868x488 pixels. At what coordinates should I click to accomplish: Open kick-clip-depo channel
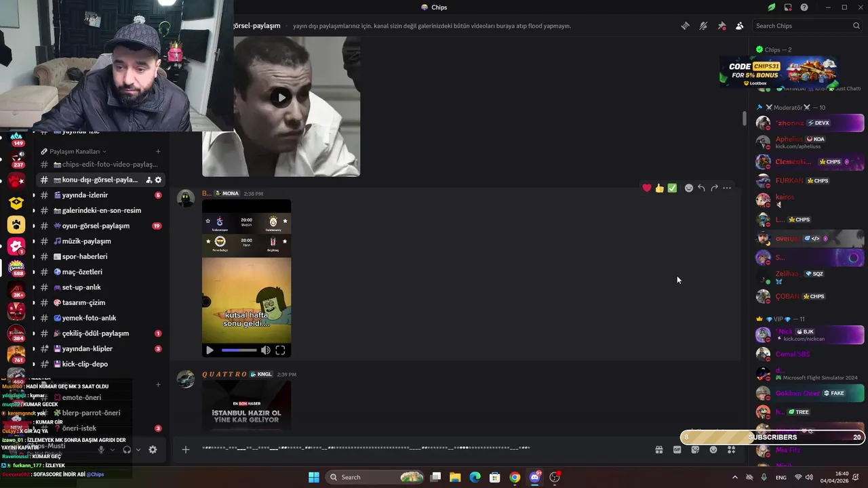point(100,364)
